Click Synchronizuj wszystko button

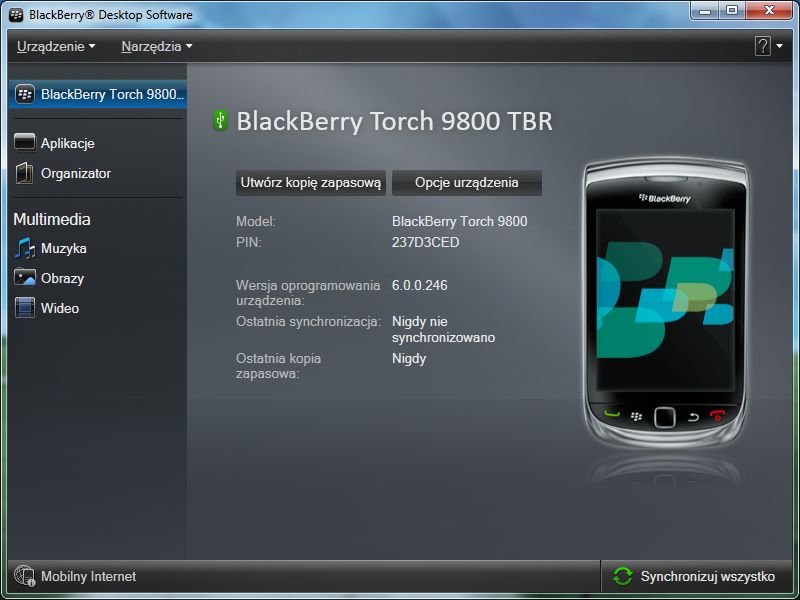[696, 577]
